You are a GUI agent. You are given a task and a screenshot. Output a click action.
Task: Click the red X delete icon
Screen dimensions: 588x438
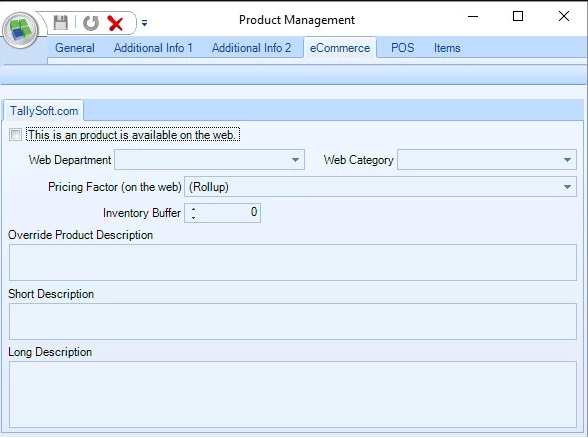point(115,23)
